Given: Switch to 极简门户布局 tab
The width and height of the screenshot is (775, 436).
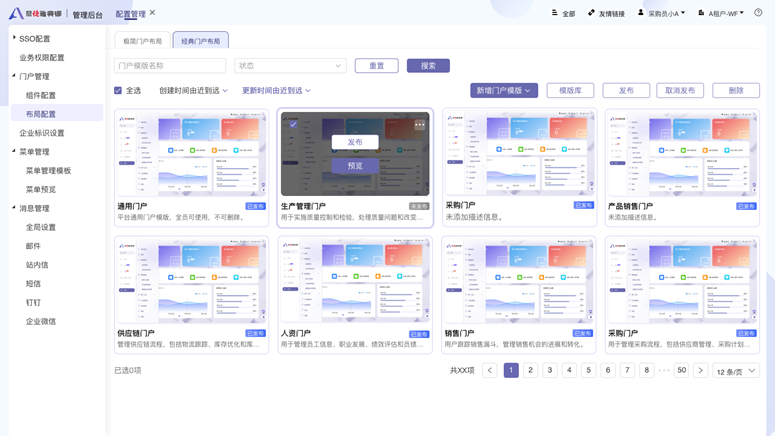Looking at the screenshot, I should click(x=142, y=41).
